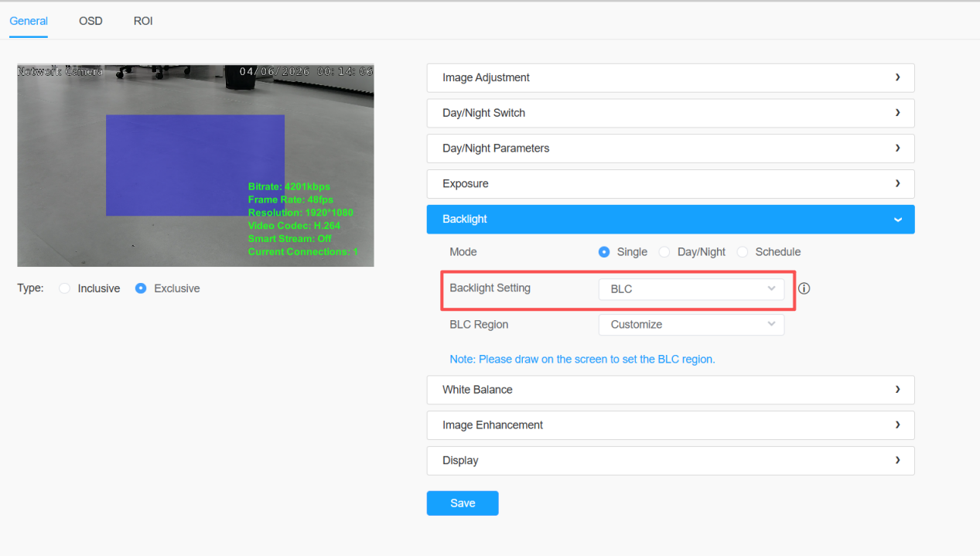Expand the Day/Night Switch section
The width and height of the screenshot is (980, 556).
671,113
